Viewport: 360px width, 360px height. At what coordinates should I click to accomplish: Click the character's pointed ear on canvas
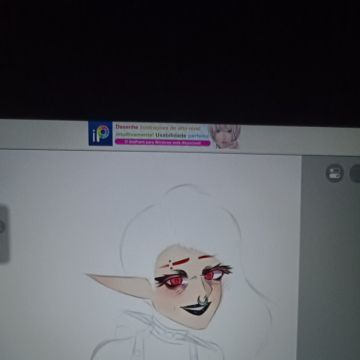pos(120,285)
